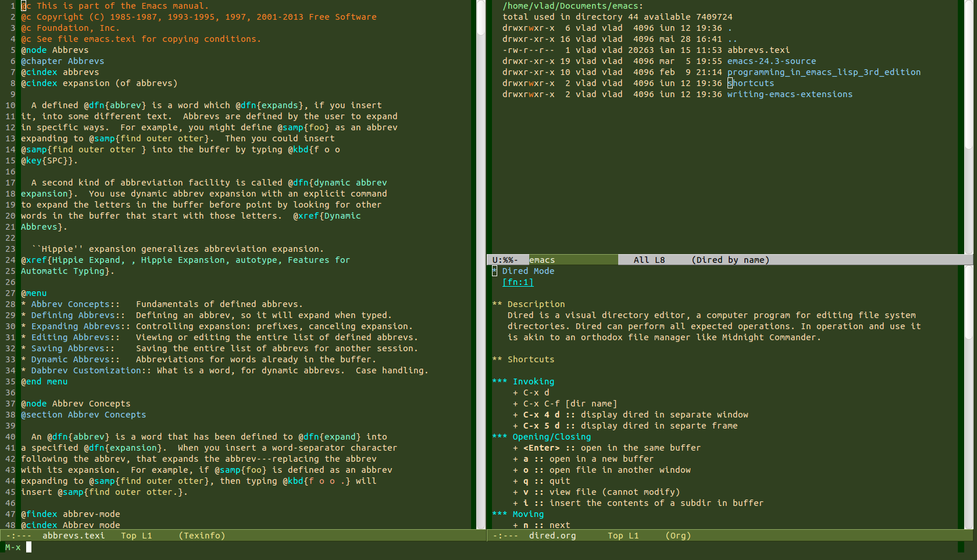This screenshot has height=560, width=977.
Task: Click the 'U:%%-' status flags in dired mode line
Action: (505, 260)
